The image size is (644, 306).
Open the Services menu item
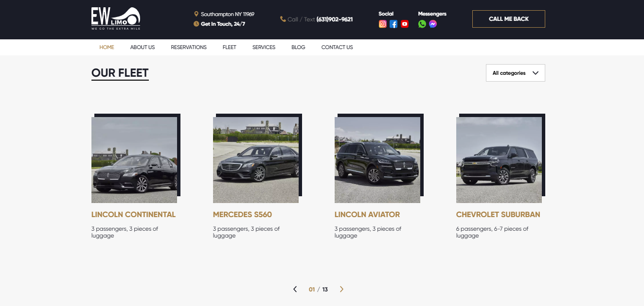click(264, 47)
